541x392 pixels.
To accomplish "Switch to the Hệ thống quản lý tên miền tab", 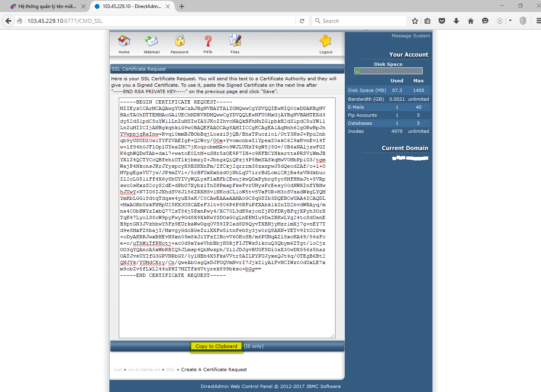I will (x=44, y=6).
